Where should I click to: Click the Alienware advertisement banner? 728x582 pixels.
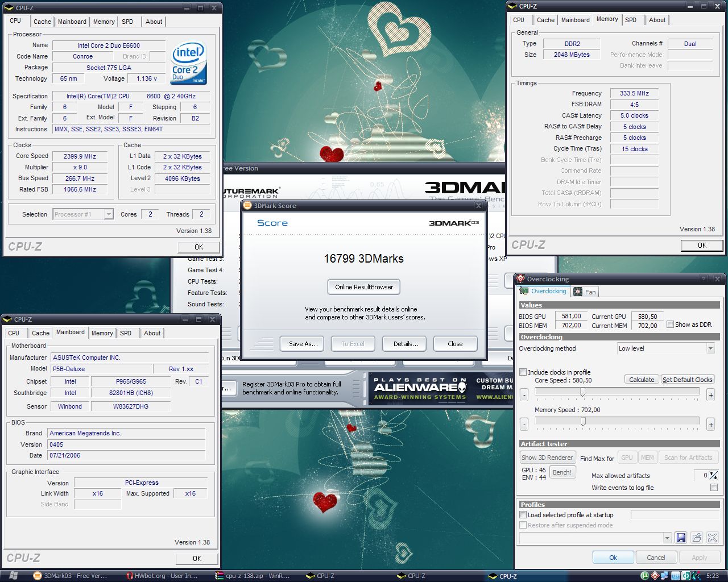pos(441,388)
